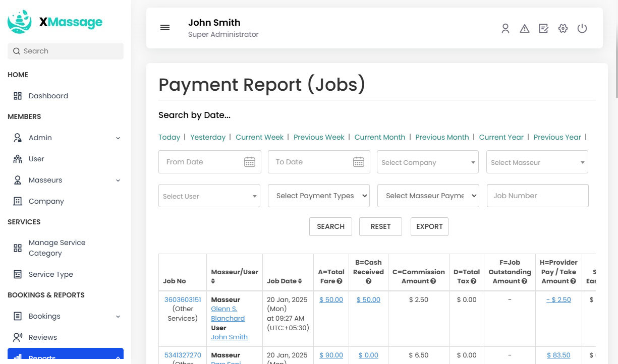Go to Dashboard in sidebar

pos(48,96)
